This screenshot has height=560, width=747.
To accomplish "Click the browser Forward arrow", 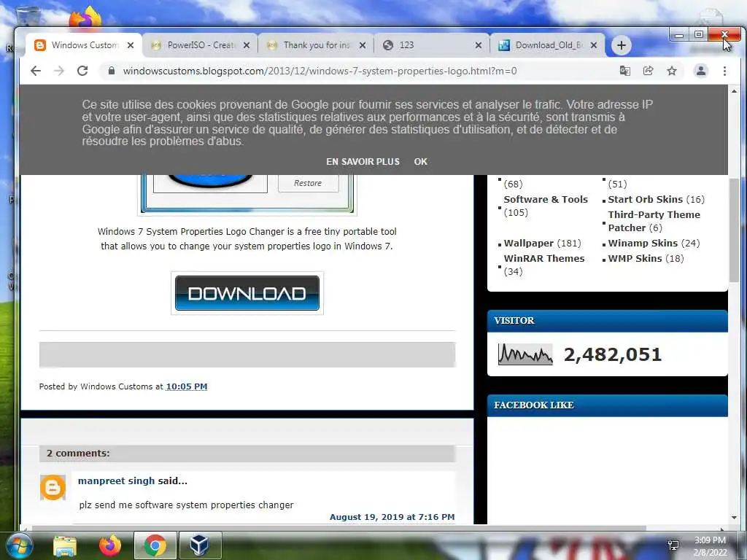I will coord(59,71).
